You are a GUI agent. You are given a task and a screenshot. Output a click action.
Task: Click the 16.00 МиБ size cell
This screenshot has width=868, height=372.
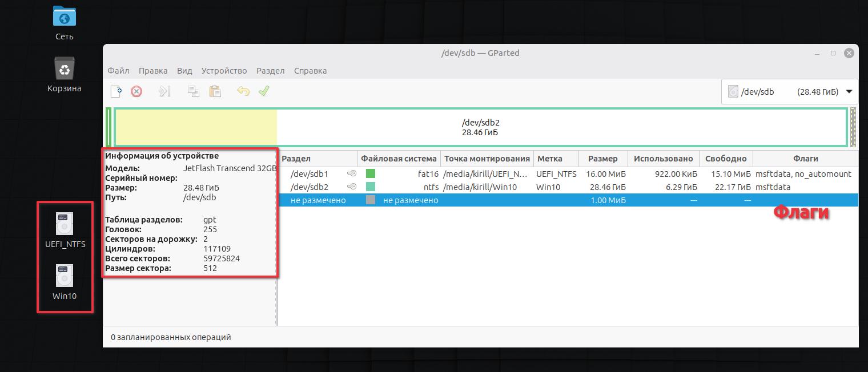click(606, 173)
